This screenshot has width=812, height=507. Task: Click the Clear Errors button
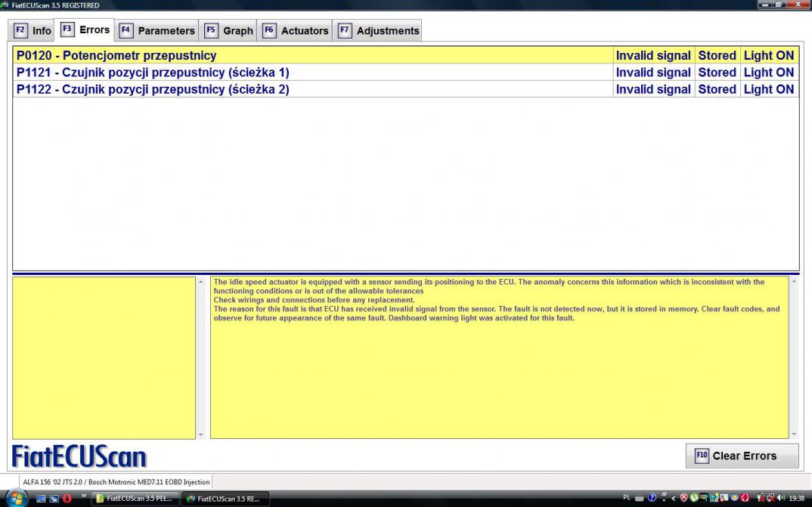(x=742, y=456)
